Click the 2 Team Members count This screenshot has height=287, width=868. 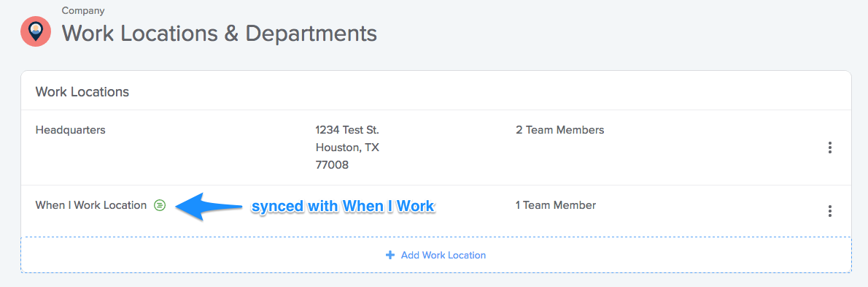pos(559,130)
